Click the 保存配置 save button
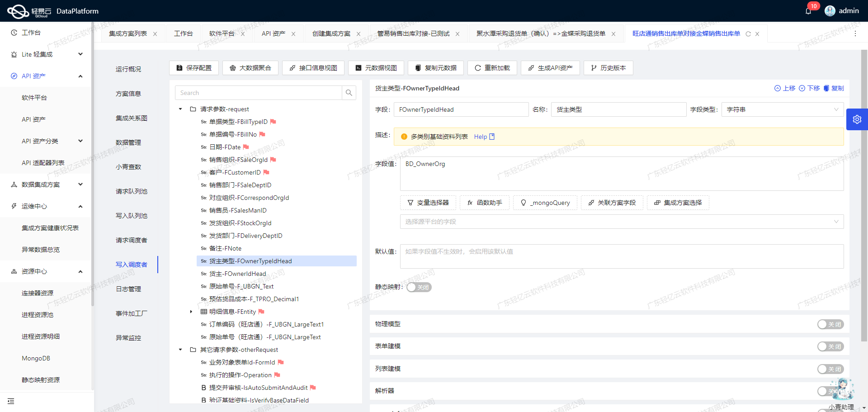Viewport: 868px width, 412px height. (x=193, y=68)
